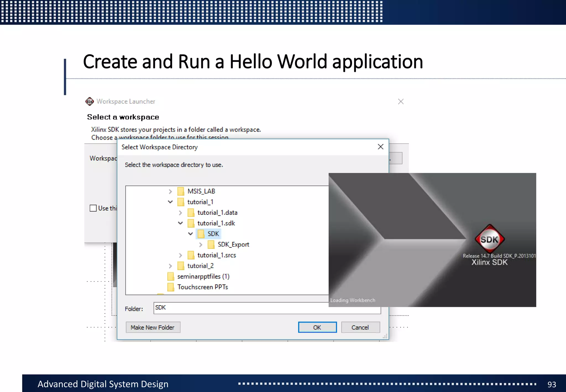Screen dimensions: 566x392
Task: Click Cancel in Select Workspace Directory
Action: (360, 327)
